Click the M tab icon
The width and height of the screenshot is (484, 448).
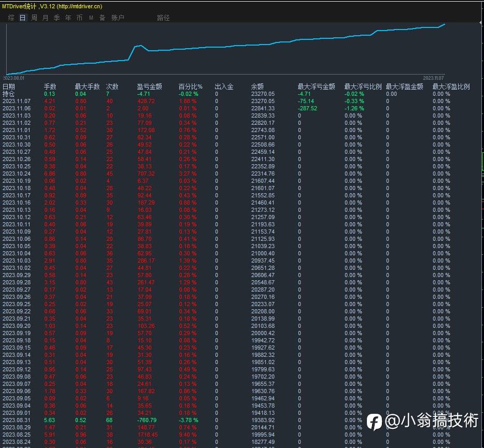(x=91, y=18)
